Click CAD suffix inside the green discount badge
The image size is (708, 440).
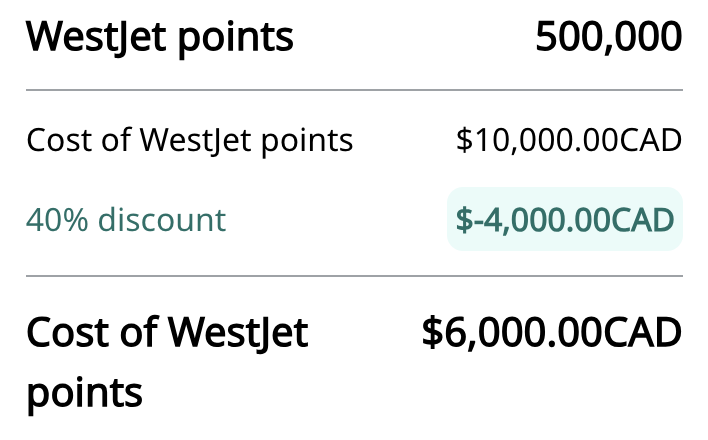pos(644,219)
